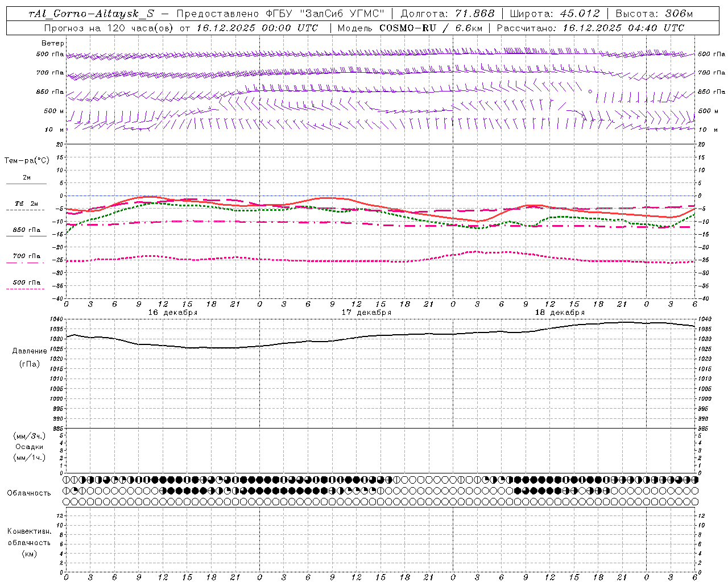Click the 17 декабря date label
Image resolution: width=728 pixels, height=582 pixels.
pos(366,313)
